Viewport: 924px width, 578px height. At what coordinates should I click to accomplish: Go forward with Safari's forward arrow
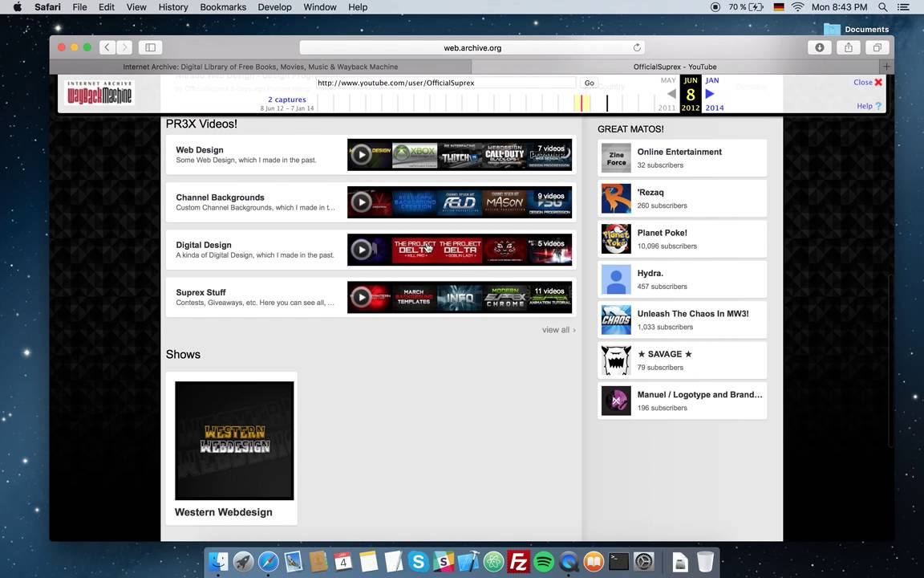tap(124, 47)
